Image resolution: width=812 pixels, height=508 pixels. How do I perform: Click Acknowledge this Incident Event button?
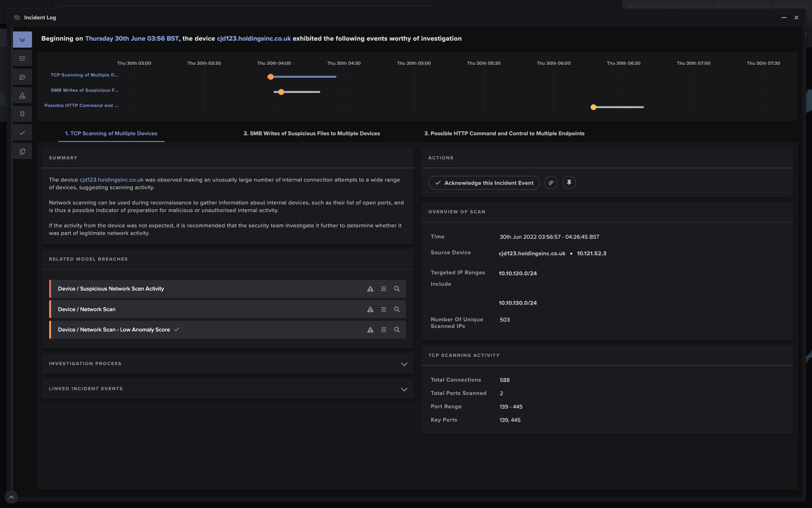click(484, 183)
